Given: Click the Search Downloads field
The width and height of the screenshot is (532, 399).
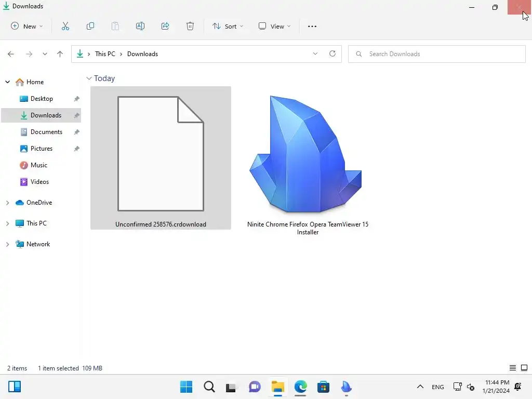Looking at the screenshot, I should tap(436, 54).
